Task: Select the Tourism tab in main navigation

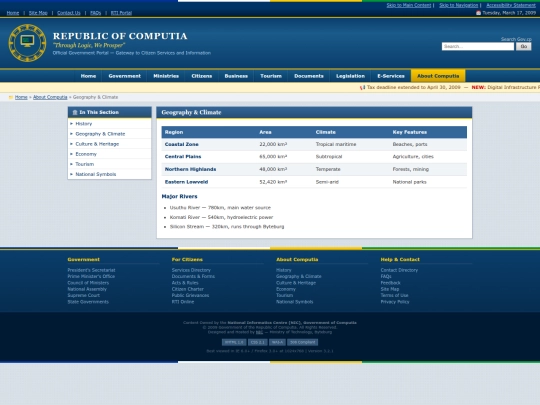Action: click(271, 76)
